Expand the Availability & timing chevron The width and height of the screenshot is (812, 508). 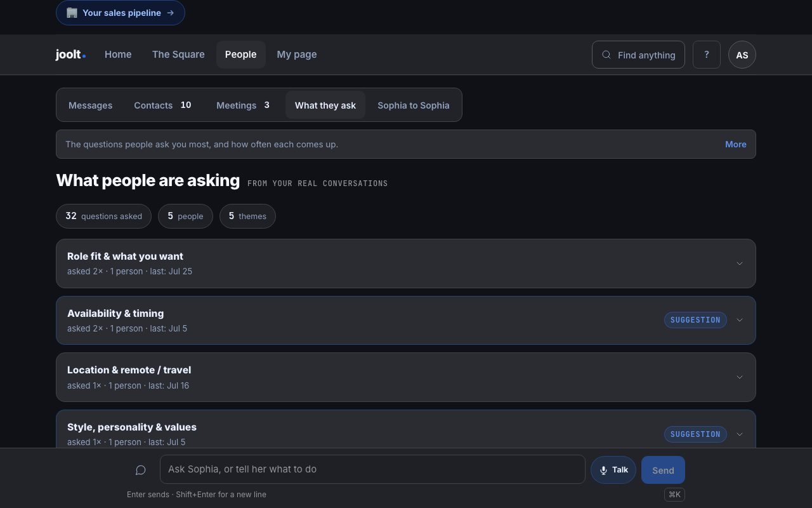[x=739, y=320]
